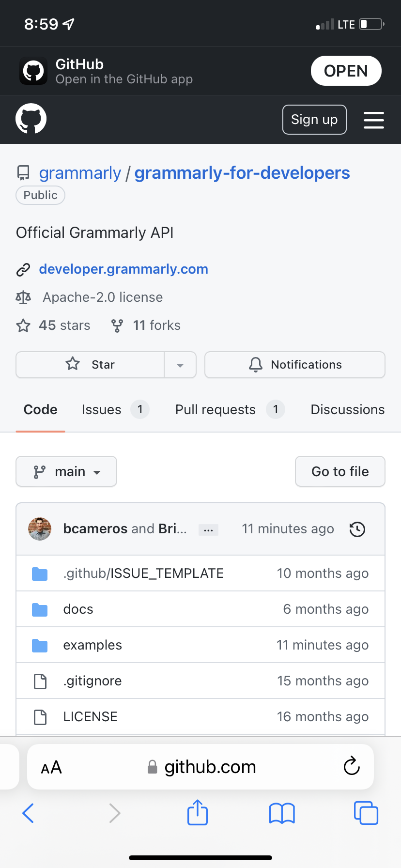The image size is (401, 868).
Task: Click '15 months ago' in .gitignore row
Action: (323, 681)
